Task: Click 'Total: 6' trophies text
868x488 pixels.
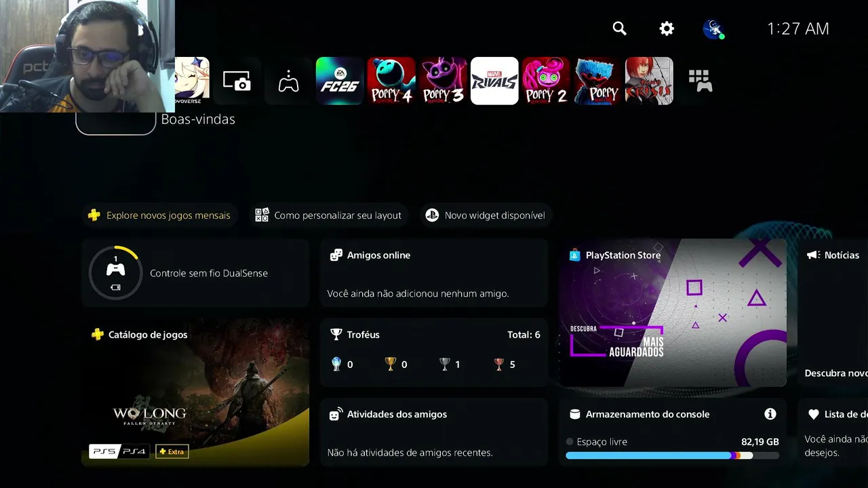Action: tap(524, 335)
